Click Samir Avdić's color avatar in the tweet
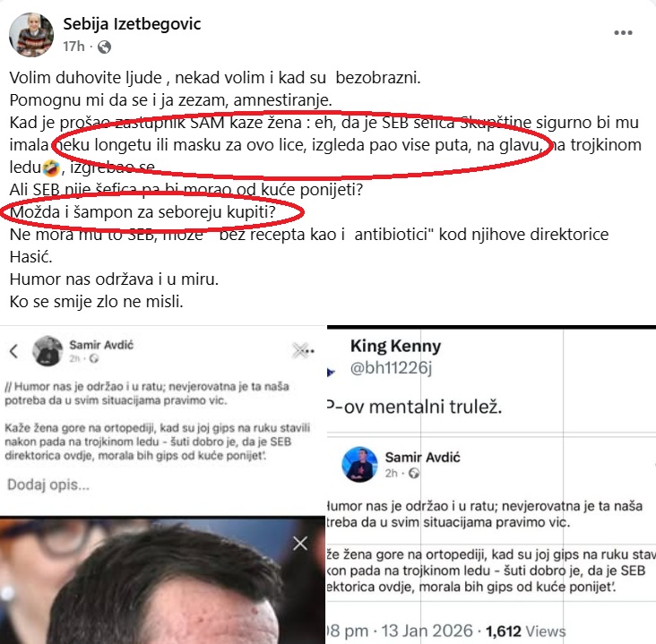 [359, 464]
